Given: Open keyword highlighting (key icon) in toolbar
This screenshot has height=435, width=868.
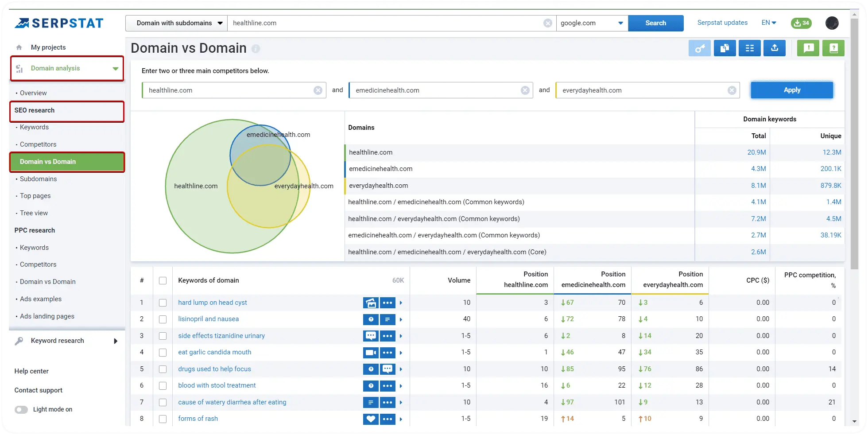Looking at the screenshot, I should pyautogui.click(x=700, y=48).
